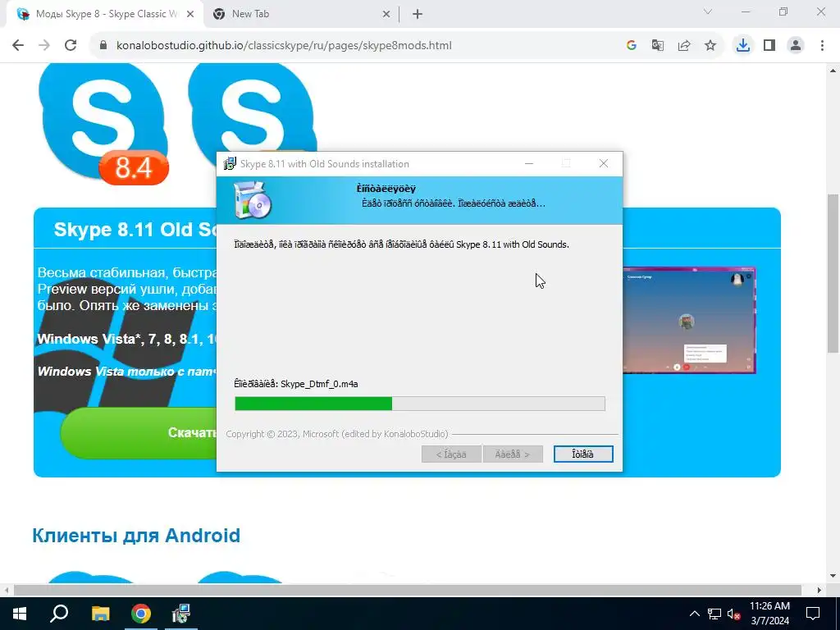The height and width of the screenshot is (630, 840).
Task: Close the New Tab tab
Action: pos(386,15)
